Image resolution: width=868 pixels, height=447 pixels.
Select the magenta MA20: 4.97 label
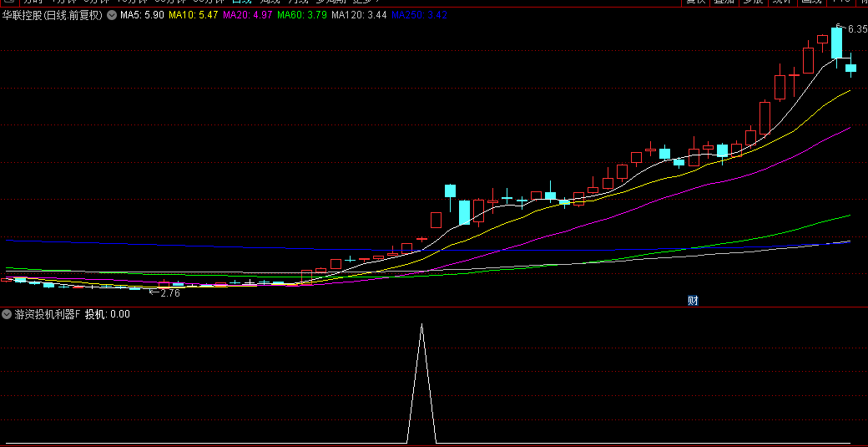point(247,16)
